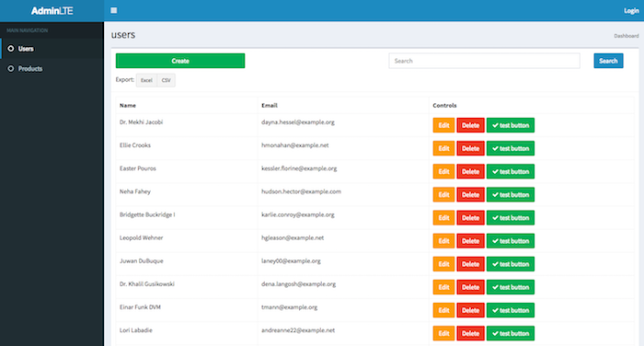Viewport: 644px width, 346px height.
Task: Select email kessler.florine@example.org
Action: [299, 168]
